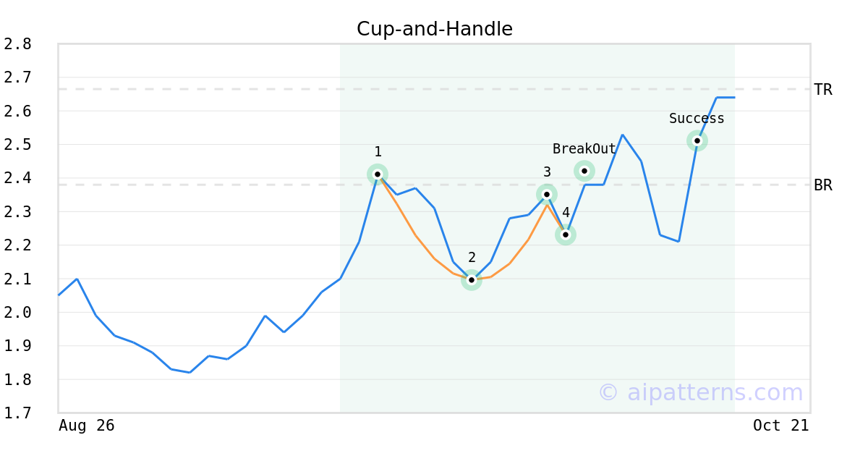Click the 1.7 y-axis label
Viewport: 868px width, 456px height.
pos(17,413)
